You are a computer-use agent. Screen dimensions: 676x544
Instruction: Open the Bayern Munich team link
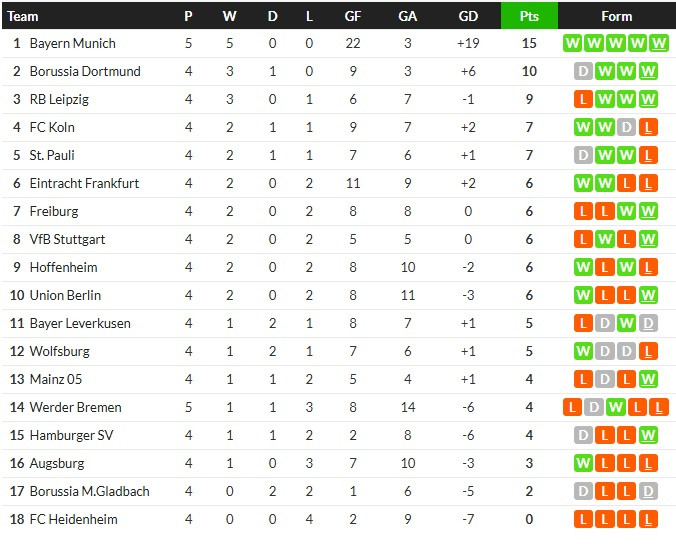pos(72,43)
